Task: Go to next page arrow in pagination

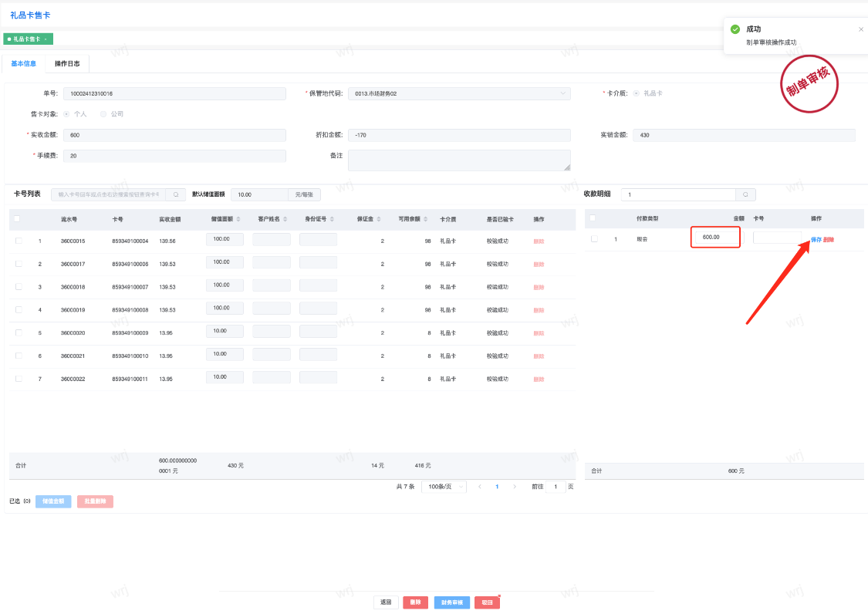Action: tap(515, 487)
